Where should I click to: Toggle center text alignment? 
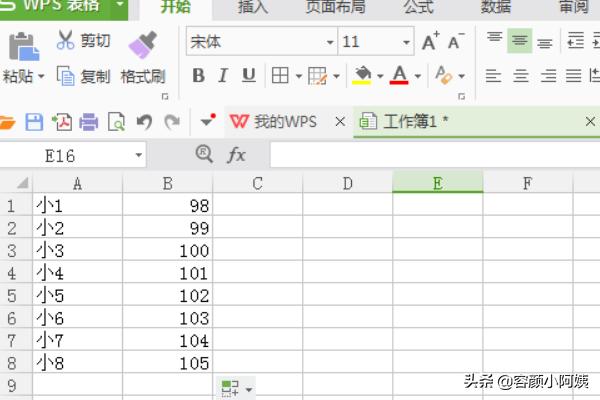pos(521,76)
